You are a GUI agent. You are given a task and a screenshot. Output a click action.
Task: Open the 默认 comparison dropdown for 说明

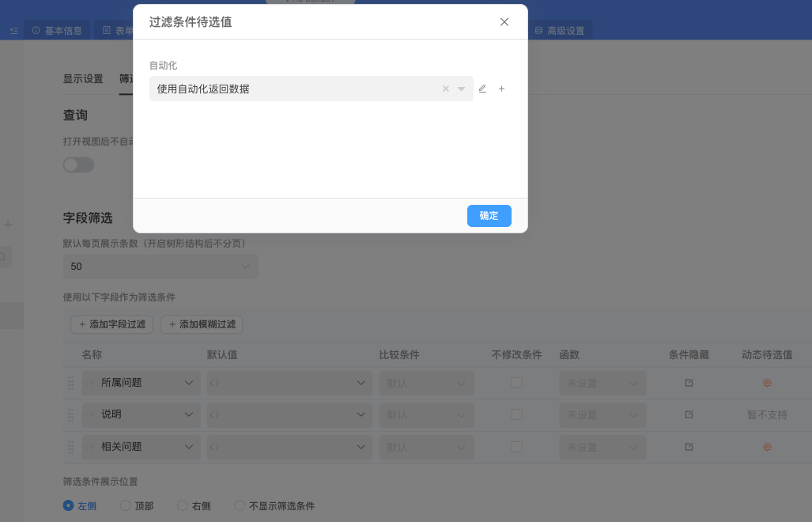(426, 414)
